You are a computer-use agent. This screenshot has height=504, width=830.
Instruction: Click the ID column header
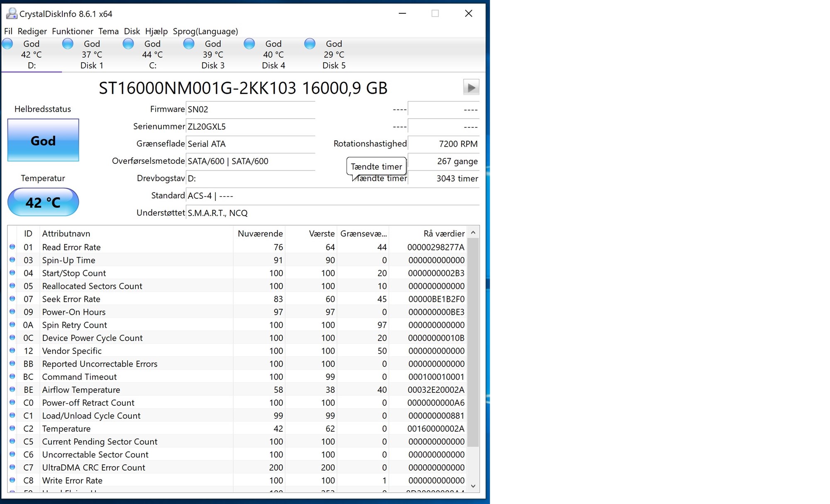(28, 234)
